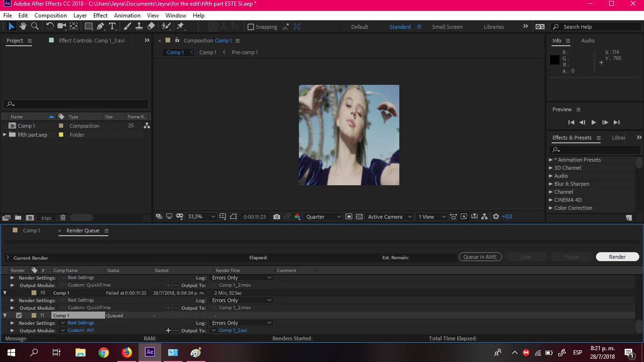Open the Effect menu

point(100,16)
